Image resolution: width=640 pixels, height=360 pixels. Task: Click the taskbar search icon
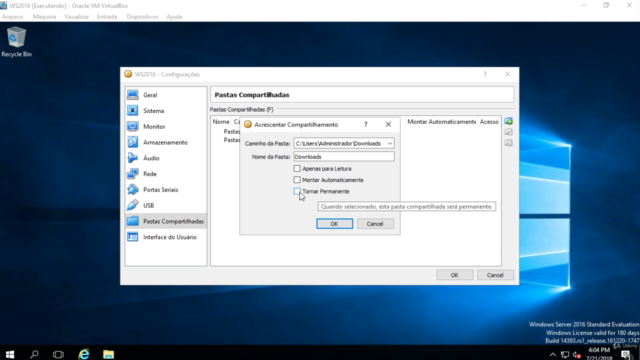34,354
